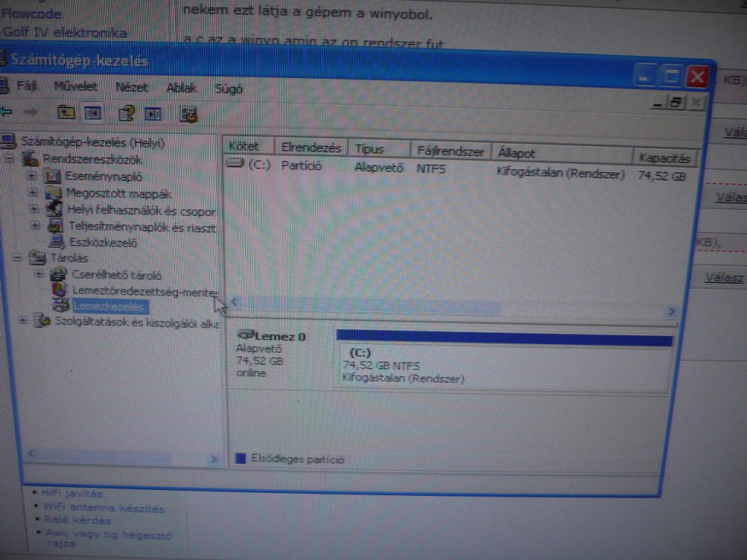
Task: Expand Szolgáltatások és kiszolgálói alkalmazások node
Action: [22, 321]
